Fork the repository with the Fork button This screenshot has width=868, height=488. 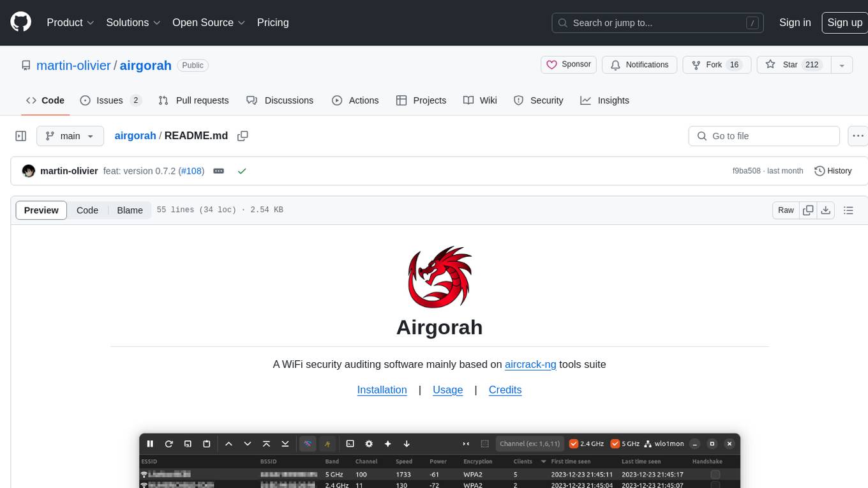[x=717, y=65]
